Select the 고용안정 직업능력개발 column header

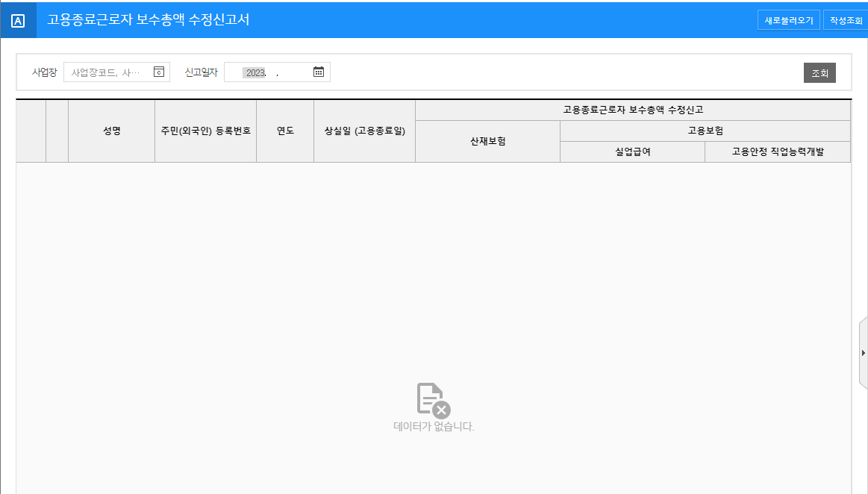(x=778, y=152)
